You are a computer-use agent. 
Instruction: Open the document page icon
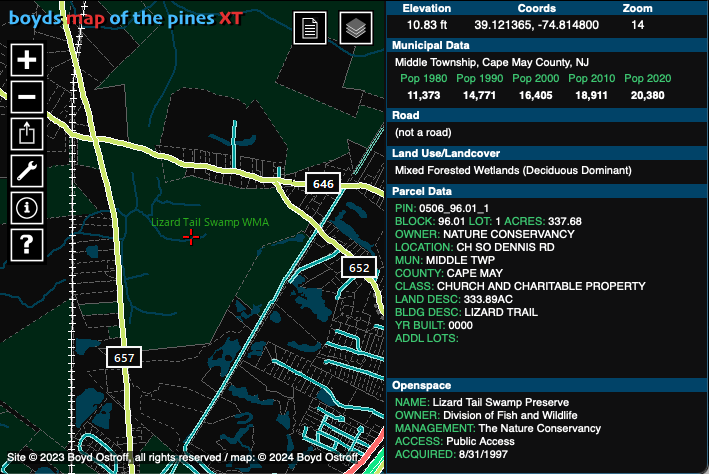310,28
